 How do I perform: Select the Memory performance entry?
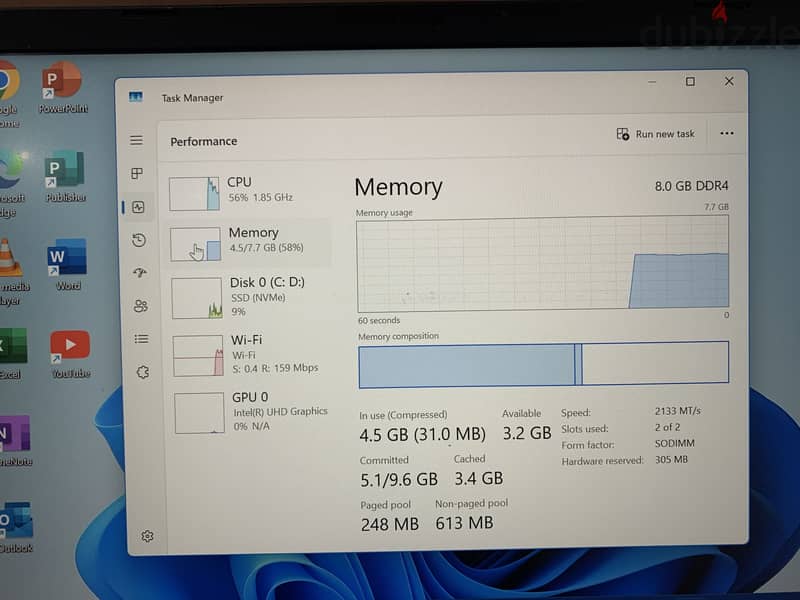[x=250, y=243]
